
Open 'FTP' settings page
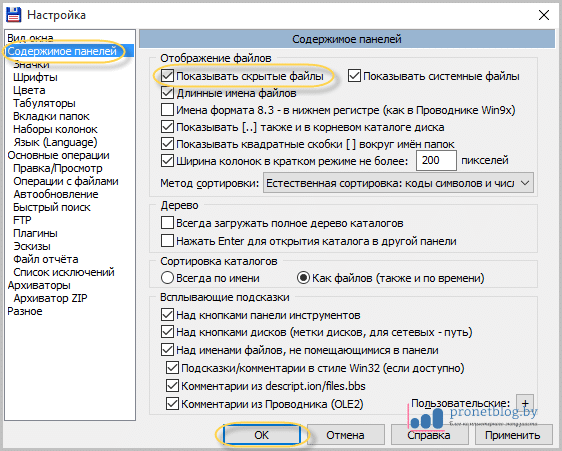pos(22,220)
